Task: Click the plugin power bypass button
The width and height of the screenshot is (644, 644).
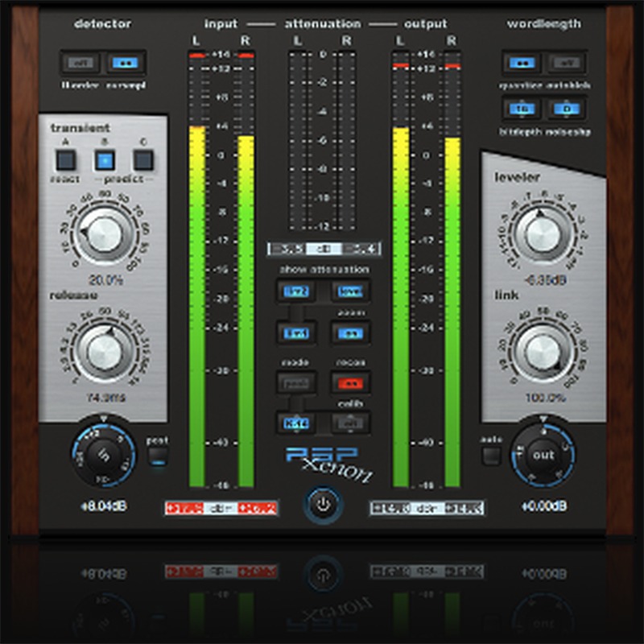Action: tap(324, 505)
